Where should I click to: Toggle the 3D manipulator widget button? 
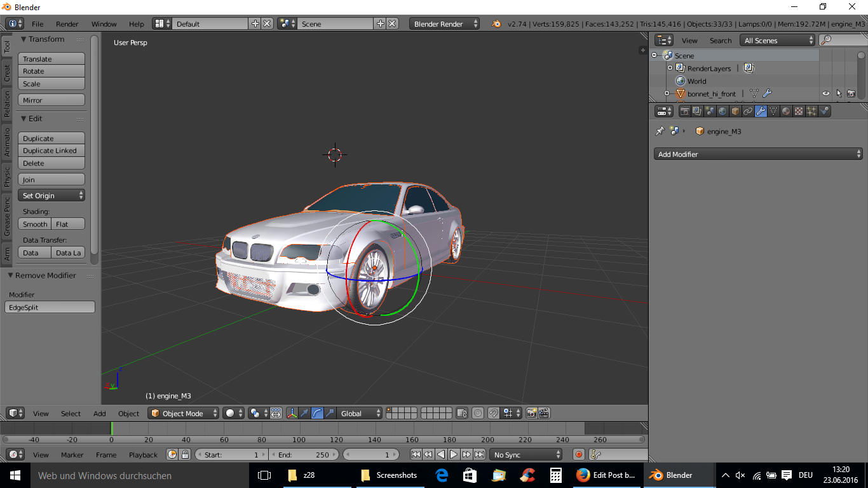292,413
